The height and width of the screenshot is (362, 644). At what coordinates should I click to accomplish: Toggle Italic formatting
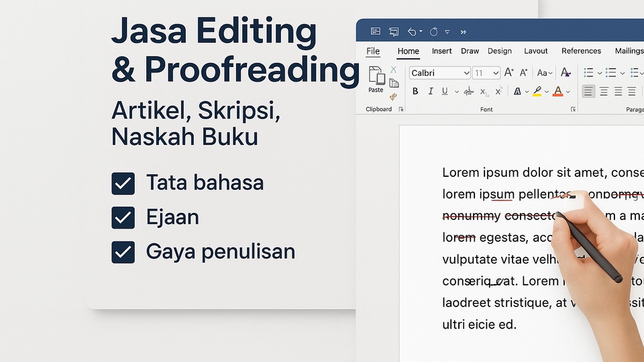pyautogui.click(x=431, y=91)
